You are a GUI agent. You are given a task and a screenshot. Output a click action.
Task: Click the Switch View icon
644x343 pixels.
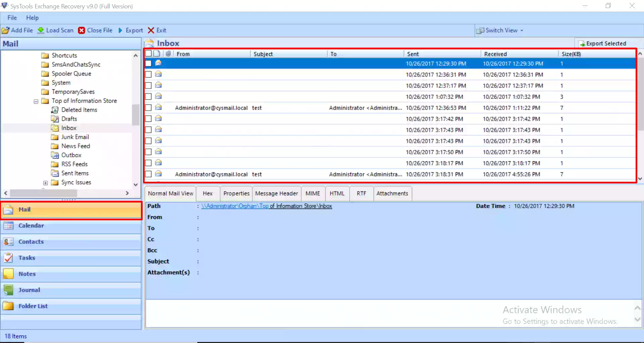480,31
